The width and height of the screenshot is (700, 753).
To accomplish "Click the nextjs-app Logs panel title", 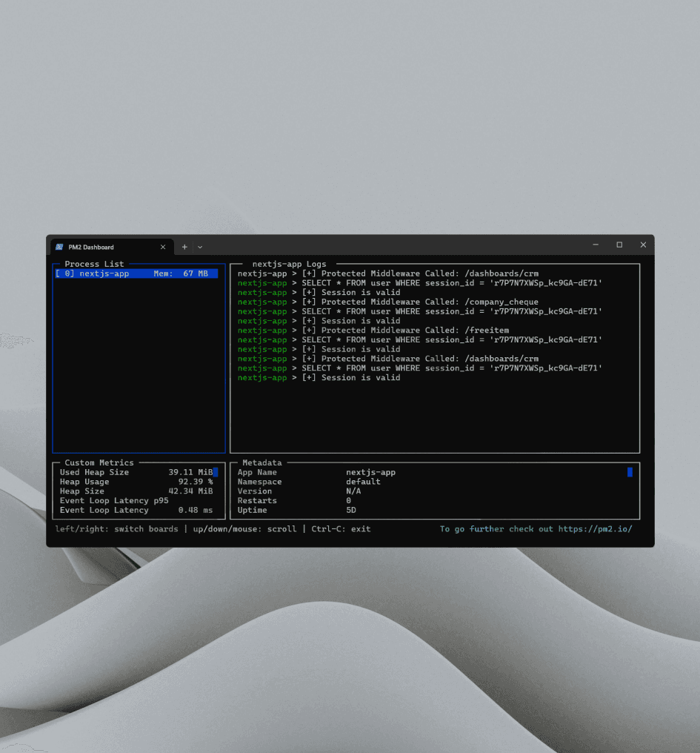I will 289,264.
